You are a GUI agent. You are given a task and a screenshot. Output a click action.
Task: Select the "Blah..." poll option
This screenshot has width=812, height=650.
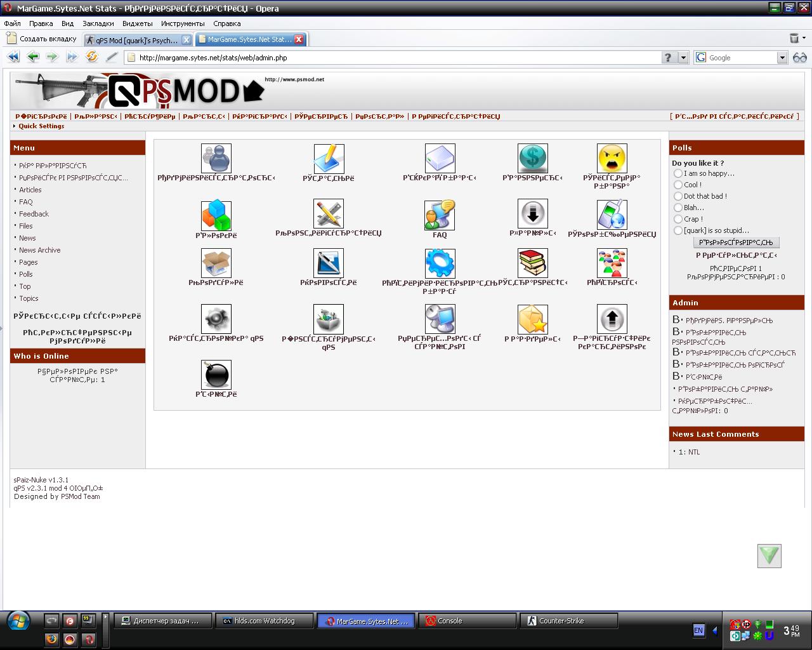pos(678,208)
